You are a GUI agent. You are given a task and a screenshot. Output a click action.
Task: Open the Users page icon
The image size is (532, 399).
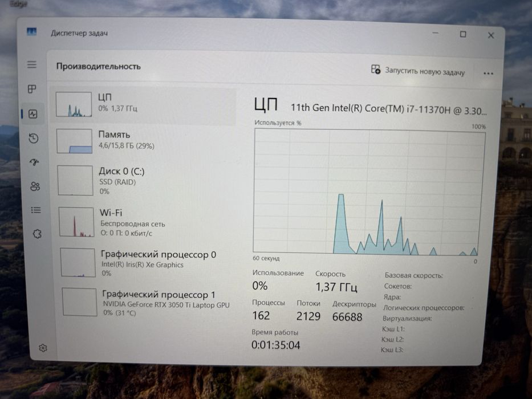pyautogui.click(x=35, y=186)
